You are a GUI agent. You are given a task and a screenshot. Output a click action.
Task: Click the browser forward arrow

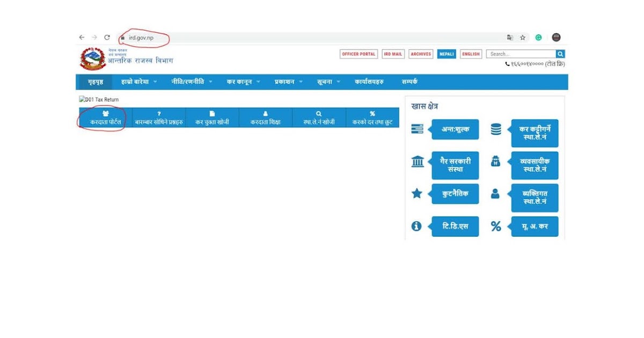click(94, 38)
